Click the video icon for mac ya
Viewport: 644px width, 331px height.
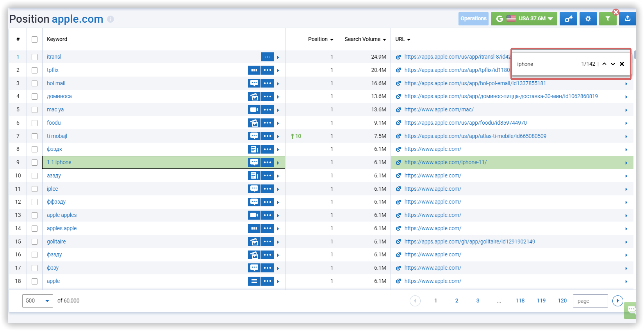[254, 110]
